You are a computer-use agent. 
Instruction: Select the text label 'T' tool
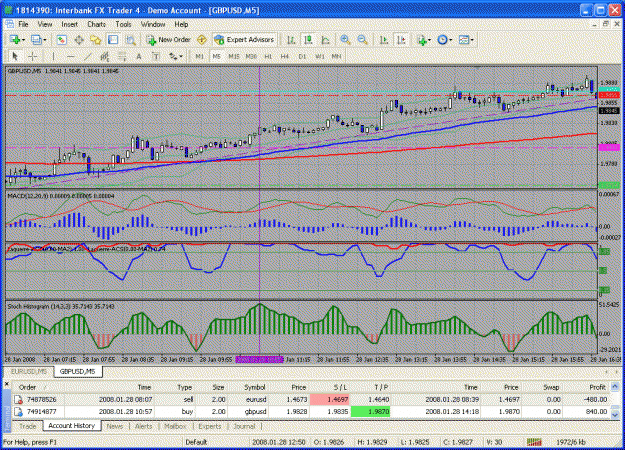pos(156,57)
